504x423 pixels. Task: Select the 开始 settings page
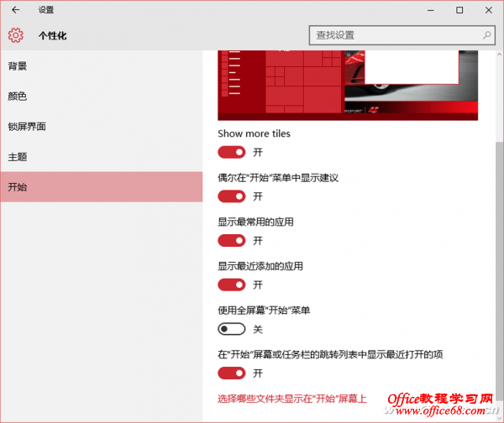click(x=102, y=187)
